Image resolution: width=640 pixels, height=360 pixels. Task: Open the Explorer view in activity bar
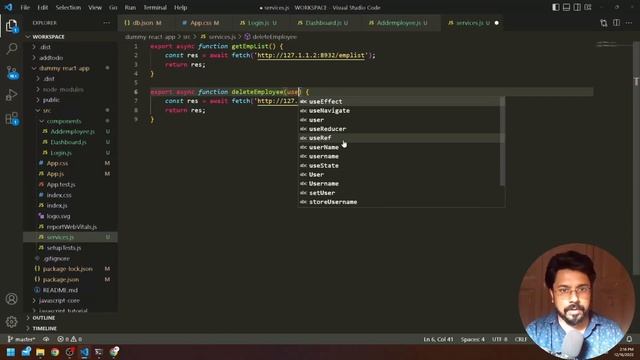(x=11, y=26)
